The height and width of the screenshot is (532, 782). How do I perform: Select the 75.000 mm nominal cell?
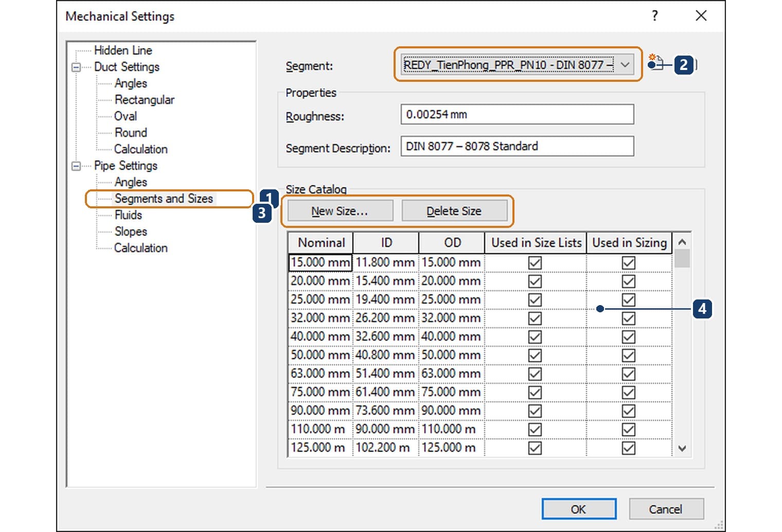[x=321, y=392]
